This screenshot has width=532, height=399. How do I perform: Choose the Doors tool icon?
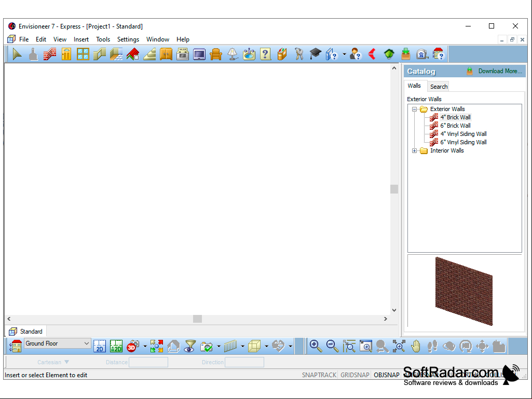pyautogui.click(x=66, y=54)
